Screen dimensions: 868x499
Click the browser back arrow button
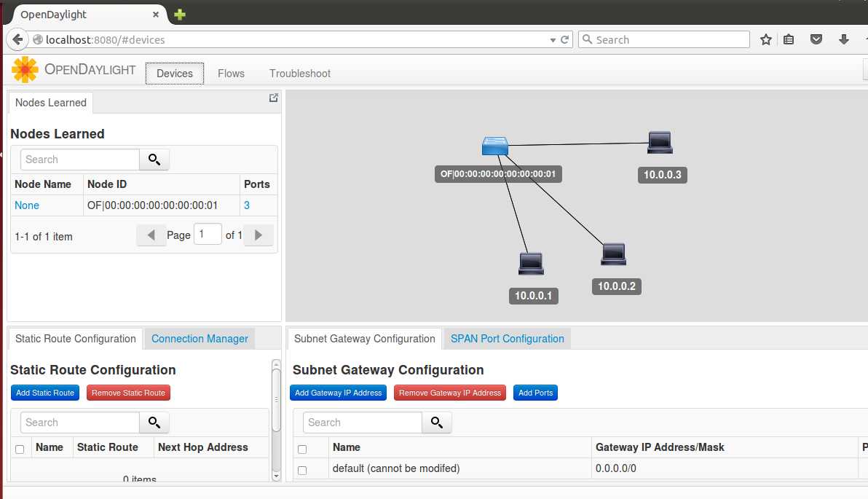17,40
